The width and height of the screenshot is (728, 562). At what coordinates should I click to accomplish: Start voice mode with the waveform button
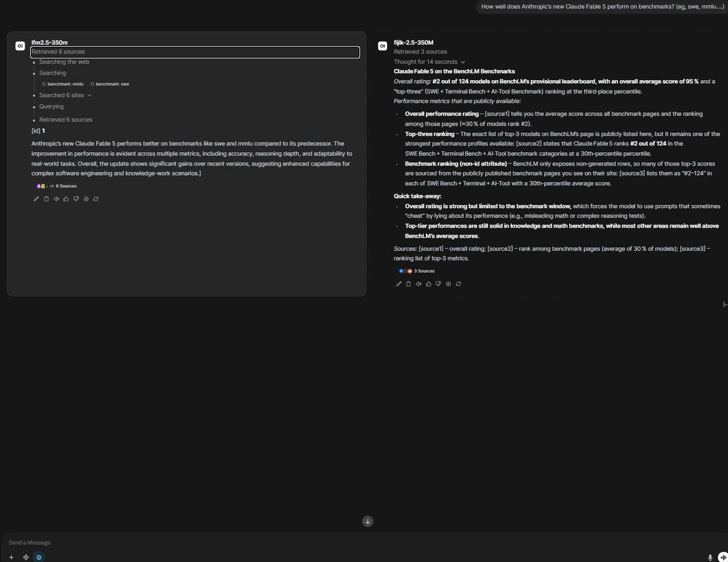coord(722,557)
